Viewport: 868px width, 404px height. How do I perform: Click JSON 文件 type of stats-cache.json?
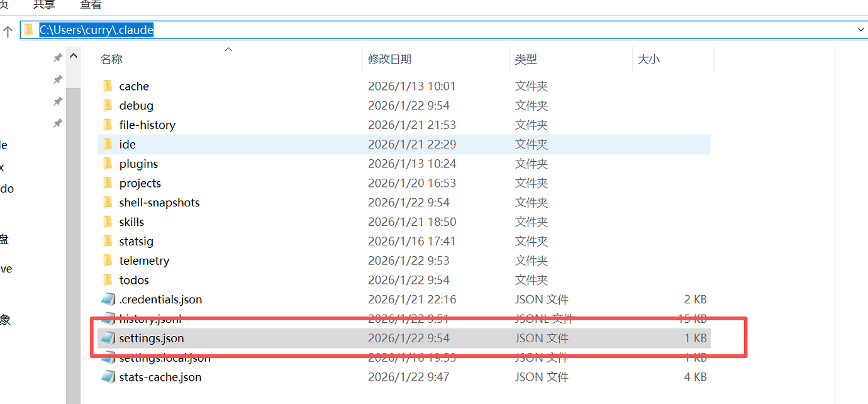[542, 377]
